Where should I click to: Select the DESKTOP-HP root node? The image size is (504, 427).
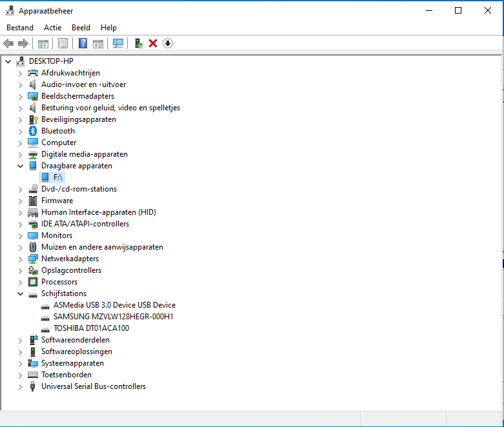pyautogui.click(x=51, y=61)
